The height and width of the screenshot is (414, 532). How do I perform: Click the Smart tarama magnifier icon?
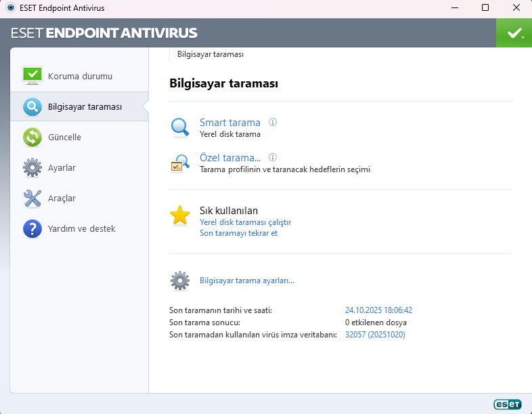tap(180, 127)
